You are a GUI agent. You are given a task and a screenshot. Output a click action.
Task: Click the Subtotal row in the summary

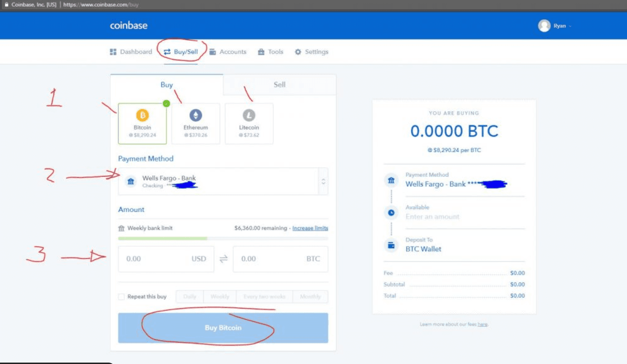pyautogui.click(x=454, y=285)
